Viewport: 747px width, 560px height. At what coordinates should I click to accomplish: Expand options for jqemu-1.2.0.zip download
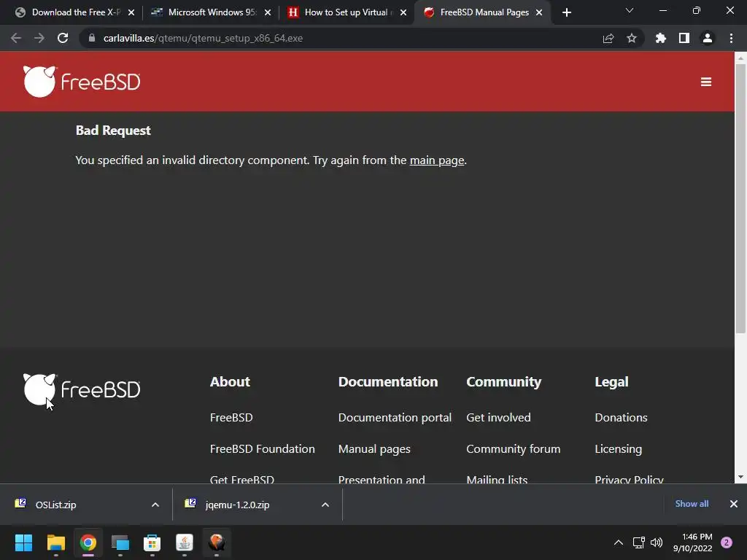click(325, 505)
